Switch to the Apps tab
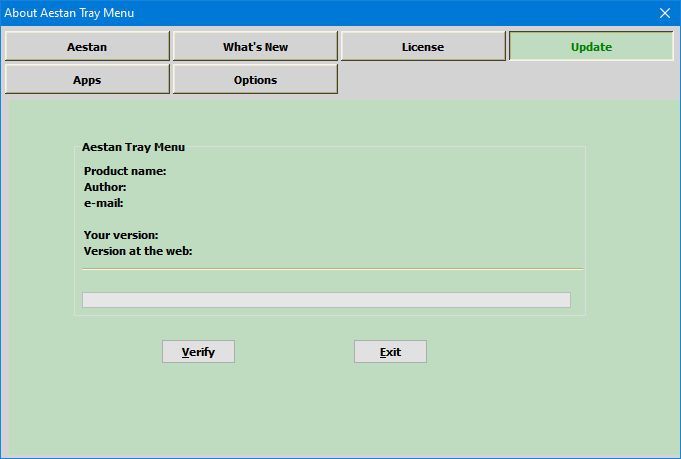This screenshot has height=459, width=681. (x=87, y=79)
